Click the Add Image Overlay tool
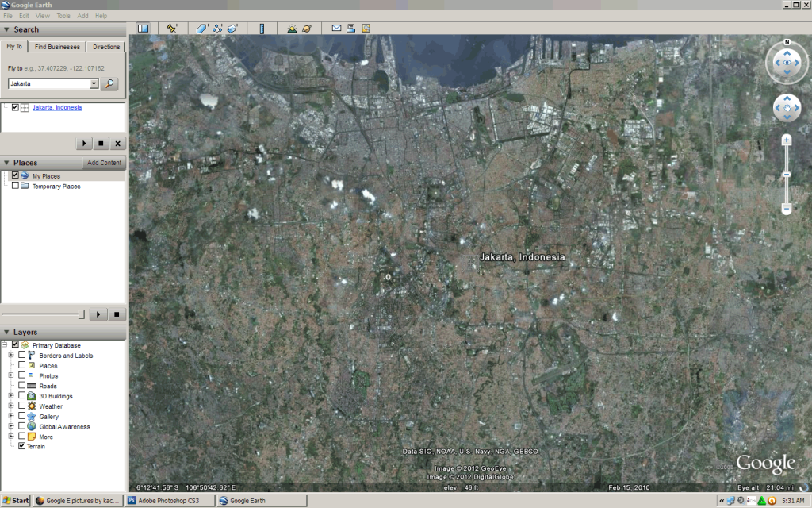 (232, 29)
